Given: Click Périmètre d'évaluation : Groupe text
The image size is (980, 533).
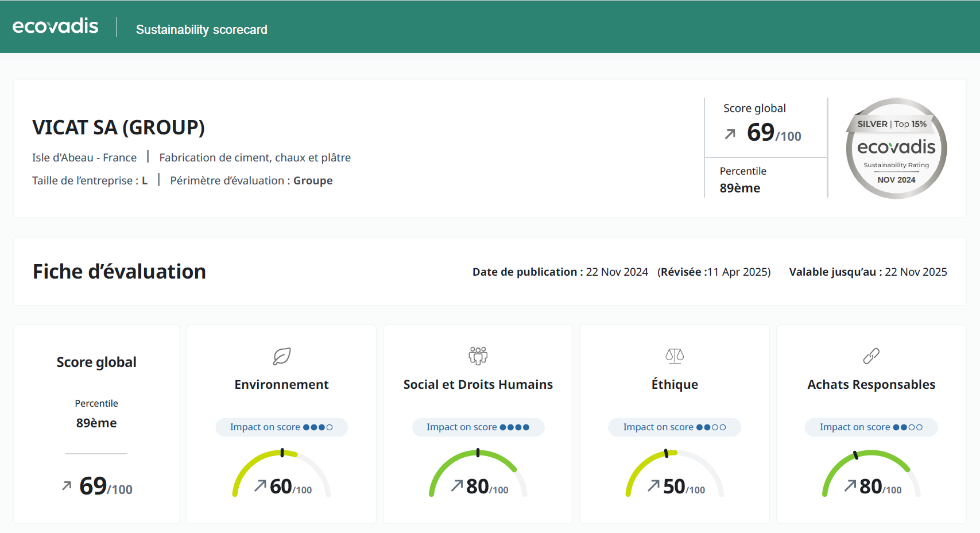Looking at the screenshot, I should click(251, 180).
